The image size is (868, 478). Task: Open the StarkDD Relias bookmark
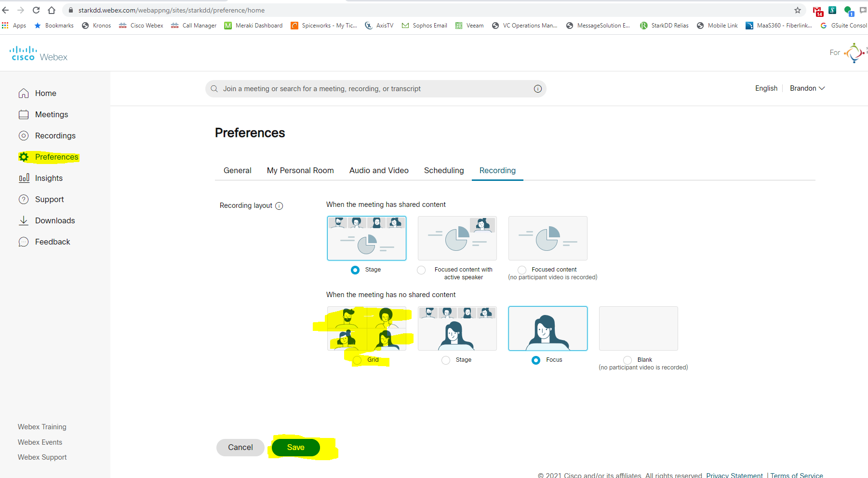(664, 26)
